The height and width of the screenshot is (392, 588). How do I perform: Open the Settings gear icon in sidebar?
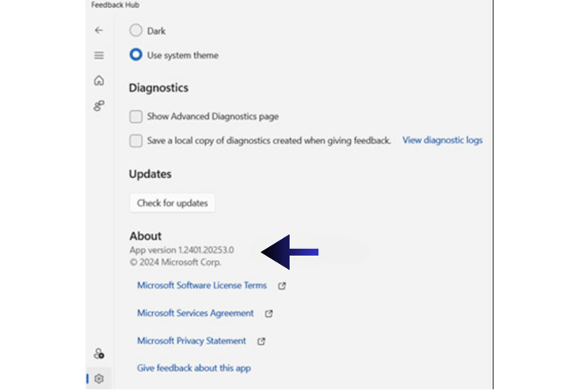pyautogui.click(x=99, y=379)
